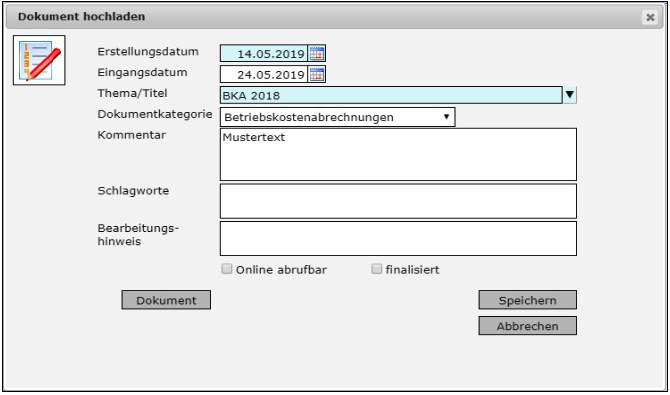Click into the Thema/Titel field
Image resolution: width=670 pixels, height=395 pixels.
[x=391, y=95]
